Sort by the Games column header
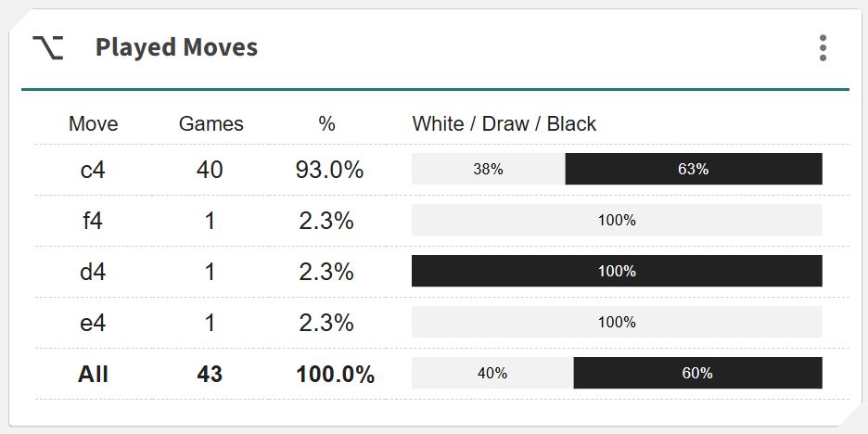868x434 pixels. tap(211, 123)
